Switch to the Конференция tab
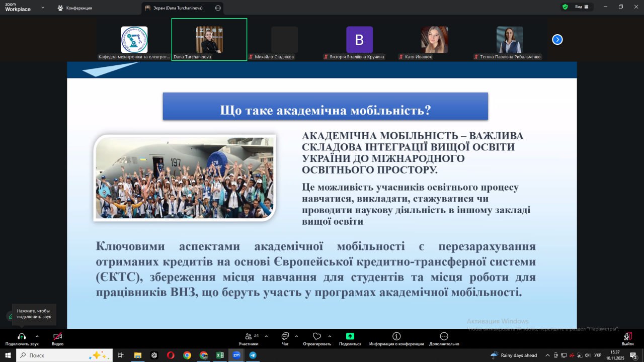Screen dimensions: 644x362 (x=74, y=8)
